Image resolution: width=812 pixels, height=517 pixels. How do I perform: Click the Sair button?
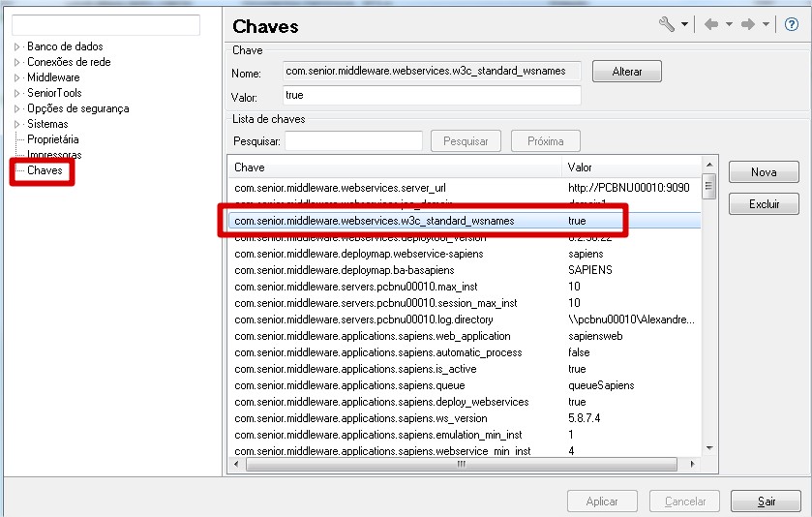[766, 502]
